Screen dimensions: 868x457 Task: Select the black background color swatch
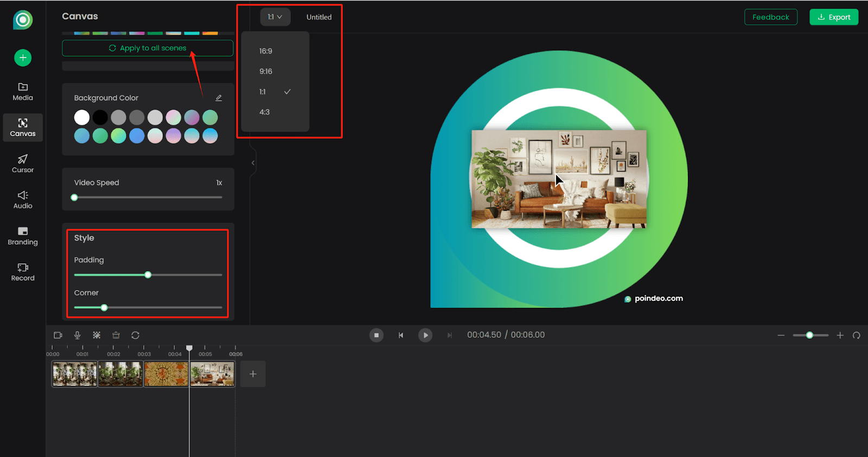click(100, 117)
